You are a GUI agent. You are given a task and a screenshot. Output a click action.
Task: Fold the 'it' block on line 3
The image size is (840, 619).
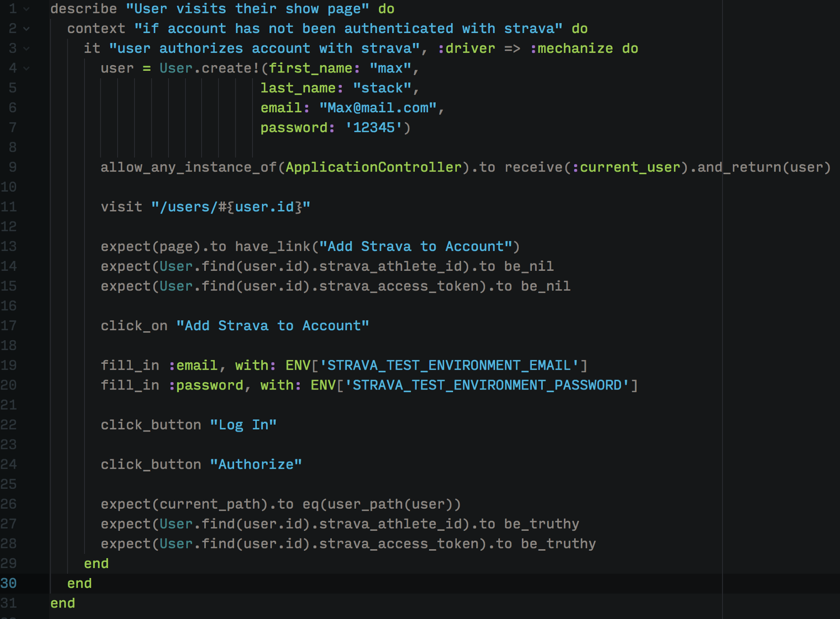[26, 49]
